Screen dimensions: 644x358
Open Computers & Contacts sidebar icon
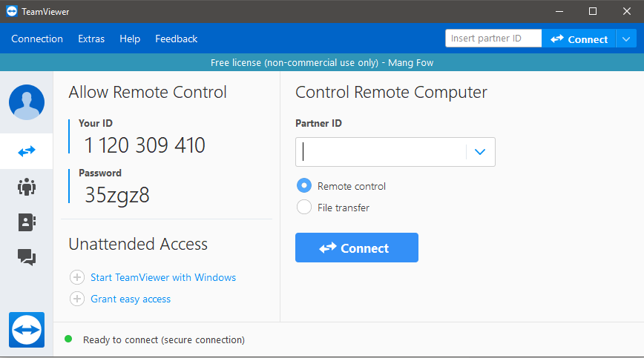tap(27, 222)
